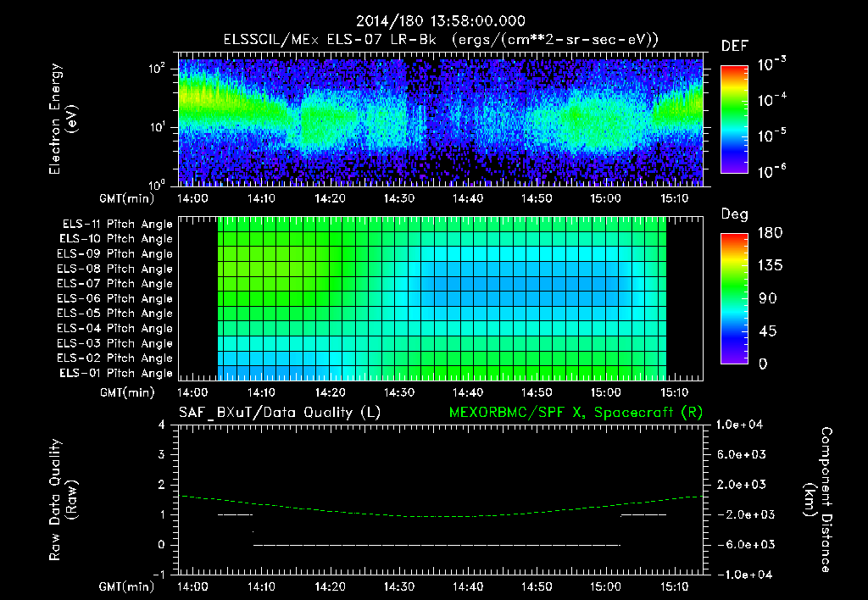Image resolution: width=868 pixels, height=600 pixels.
Task: Click the 15:10 tick label under spectrogram
Action: point(674,198)
